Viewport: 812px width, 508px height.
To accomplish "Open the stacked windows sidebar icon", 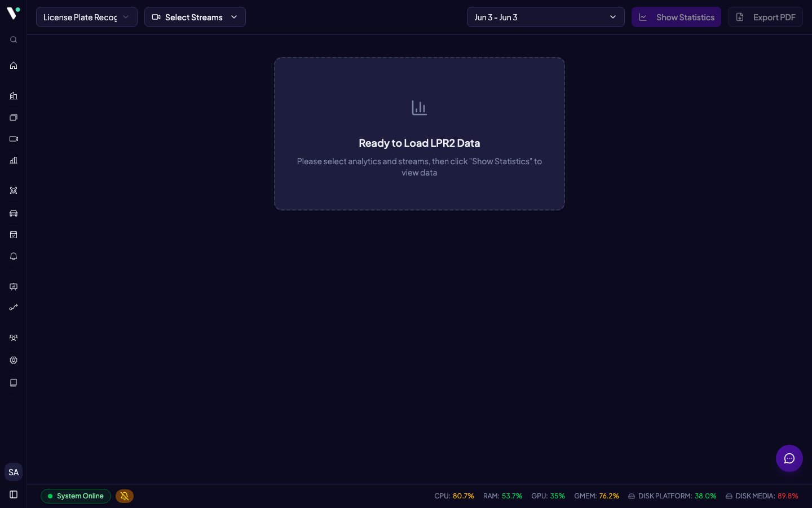I will (14, 117).
